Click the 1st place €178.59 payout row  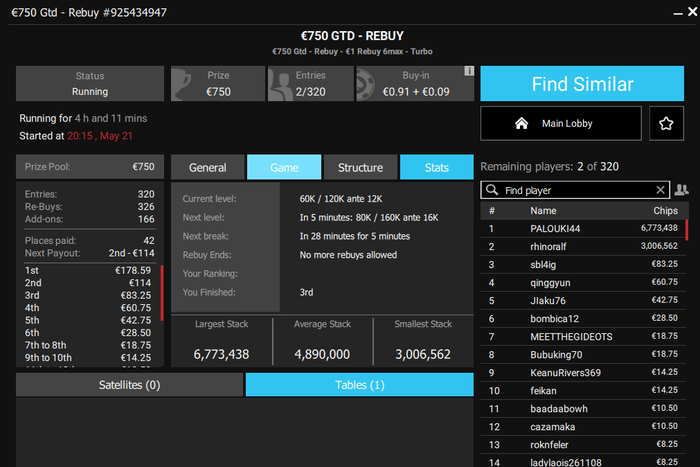[x=88, y=270]
